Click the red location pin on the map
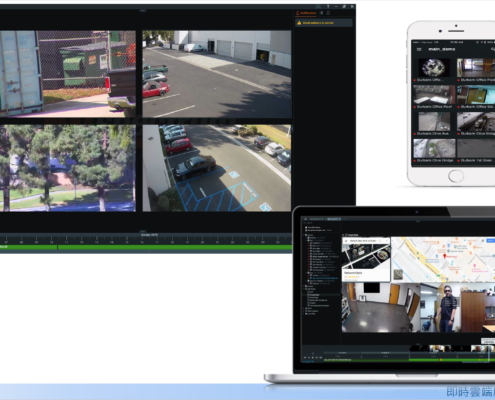This screenshot has height=400, width=495. pyautogui.click(x=444, y=256)
